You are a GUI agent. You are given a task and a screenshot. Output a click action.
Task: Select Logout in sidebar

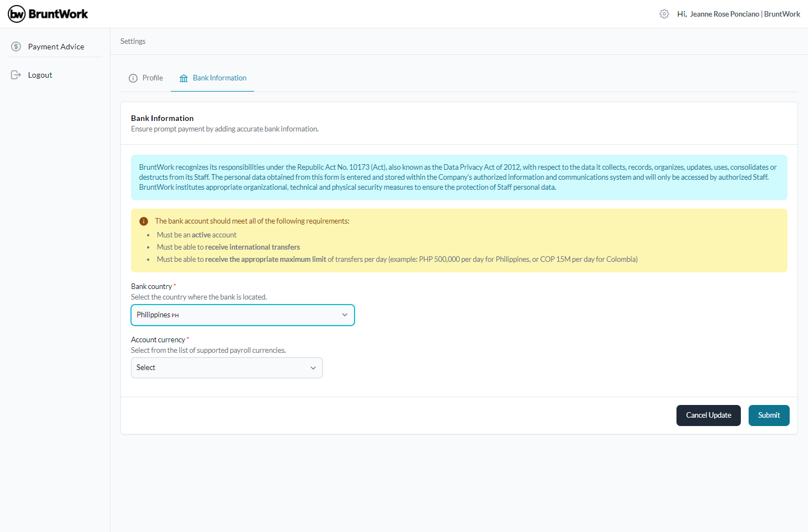pos(55,75)
